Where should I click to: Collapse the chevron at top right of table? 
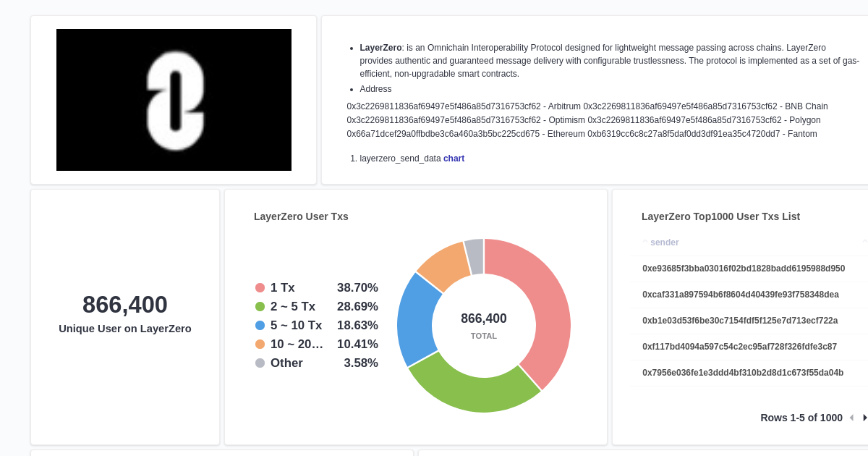(x=864, y=242)
